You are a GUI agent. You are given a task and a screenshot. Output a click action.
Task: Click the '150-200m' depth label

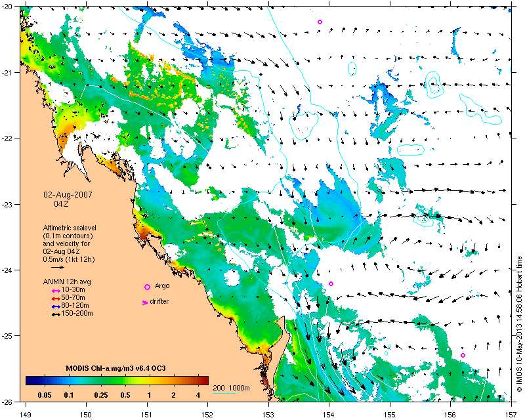coord(77,314)
